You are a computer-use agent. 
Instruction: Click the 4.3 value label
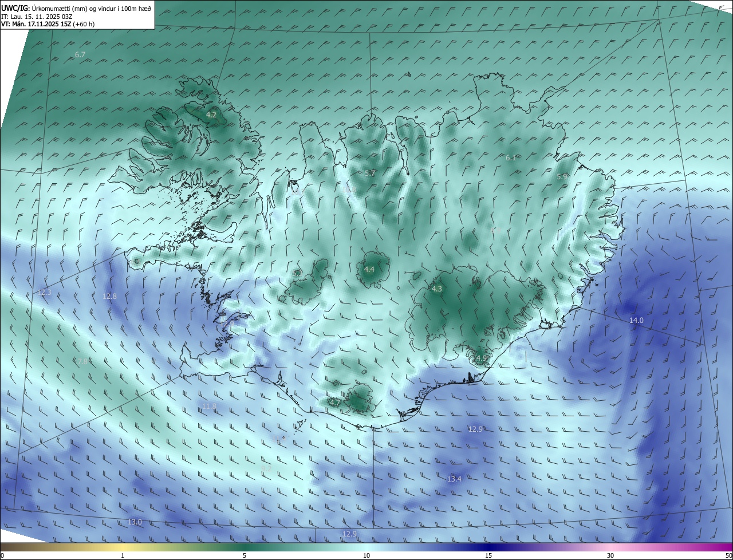(x=437, y=289)
